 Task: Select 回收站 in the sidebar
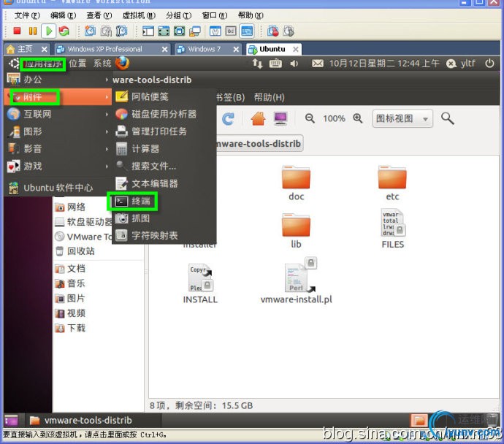coord(75,251)
